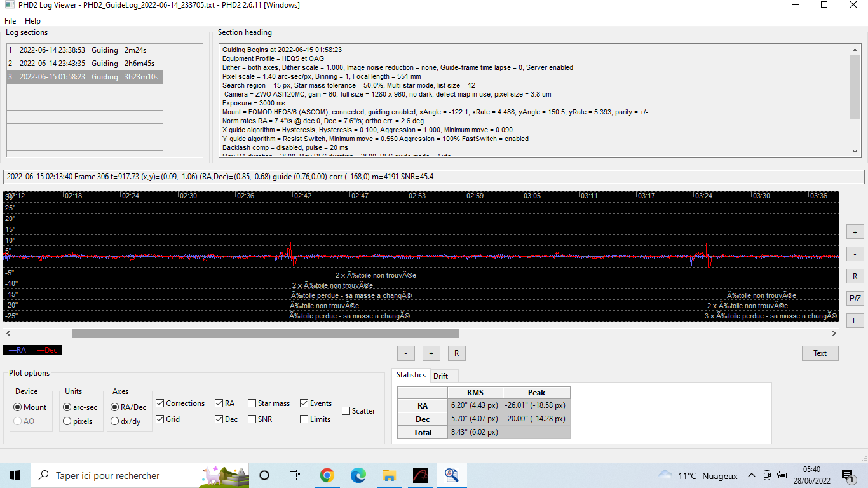Click the horizontal + zoom button below graph

(431, 353)
